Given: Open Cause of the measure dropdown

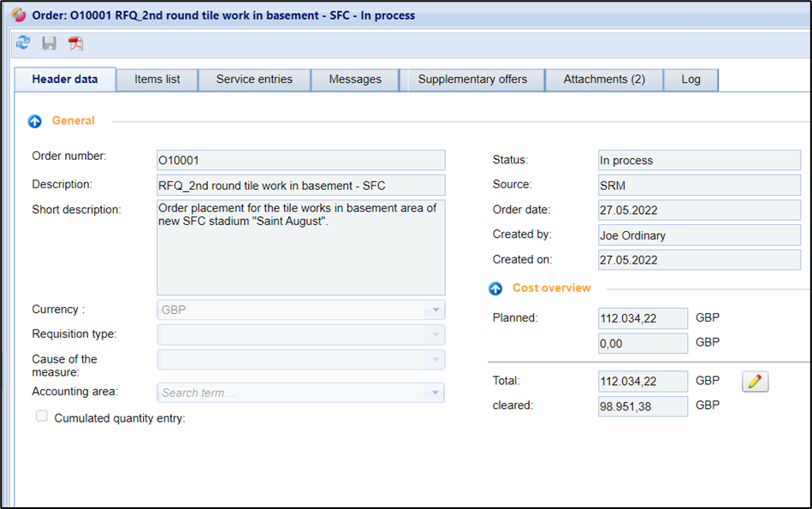Looking at the screenshot, I should click(x=436, y=360).
